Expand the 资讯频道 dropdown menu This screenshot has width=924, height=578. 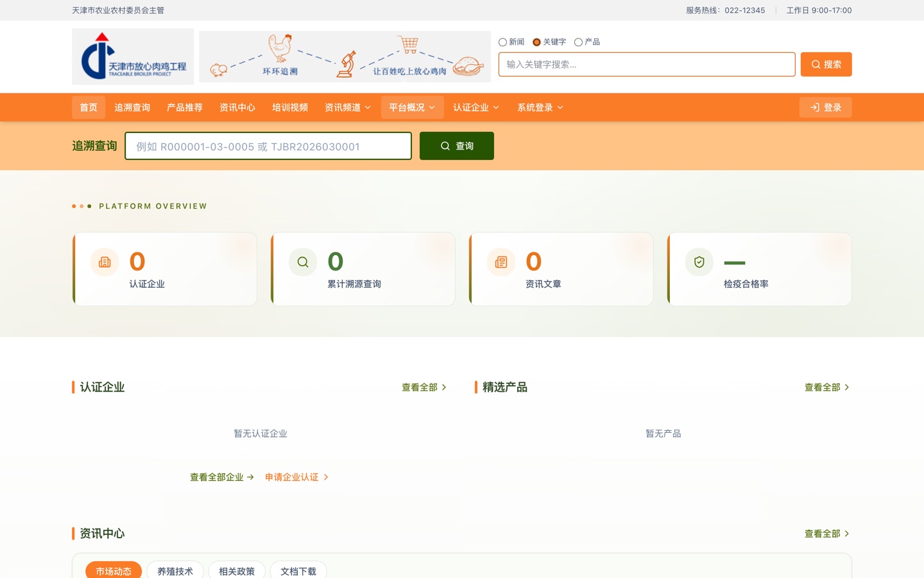[x=348, y=107]
